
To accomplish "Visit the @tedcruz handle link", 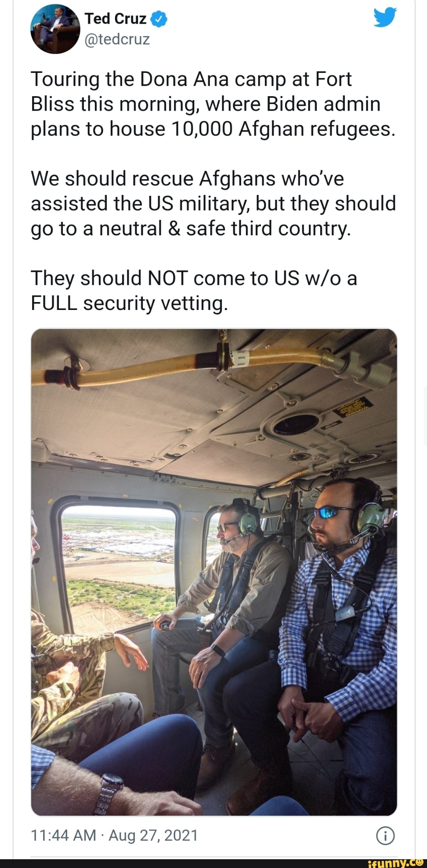I will (117, 40).
